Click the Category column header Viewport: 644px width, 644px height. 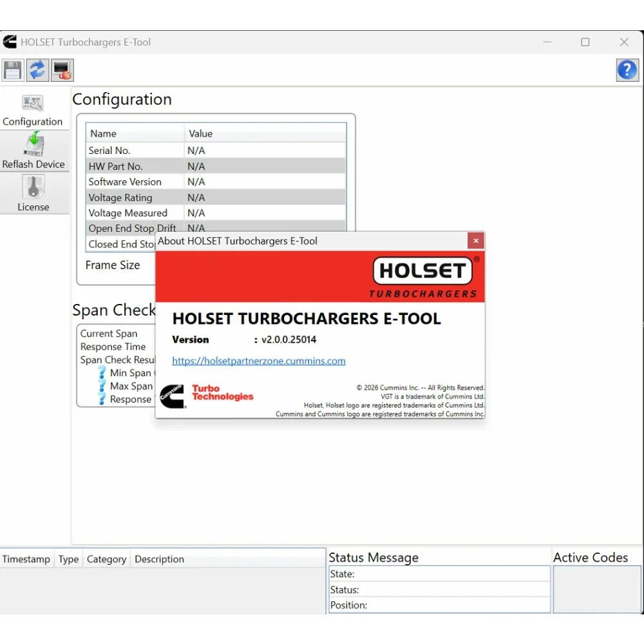pos(106,559)
